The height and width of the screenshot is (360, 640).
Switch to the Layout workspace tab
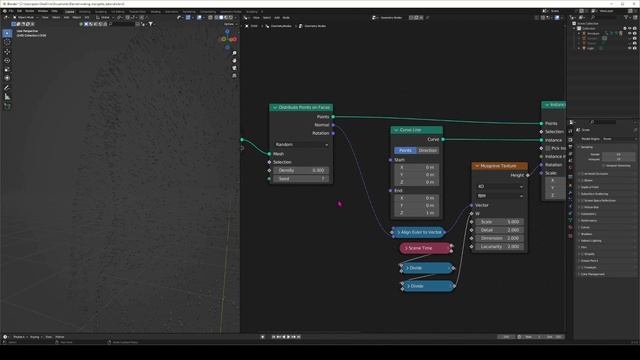pyautogui.click(x=70, y=12)
